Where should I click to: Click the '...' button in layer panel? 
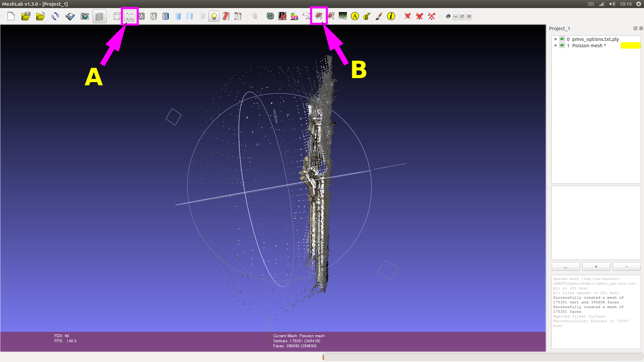(x=566, y=266)
